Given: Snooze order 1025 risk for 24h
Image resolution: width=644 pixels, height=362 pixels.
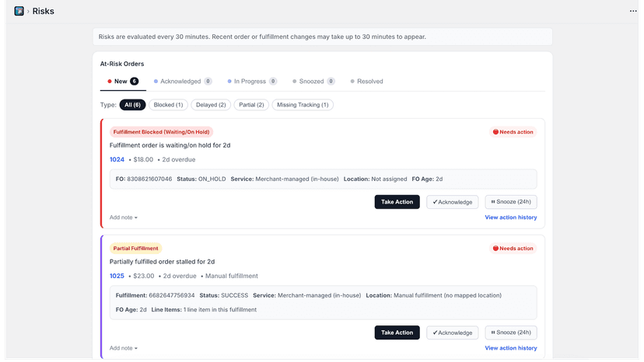Looking at the screenshot, I should coord(511,332).
